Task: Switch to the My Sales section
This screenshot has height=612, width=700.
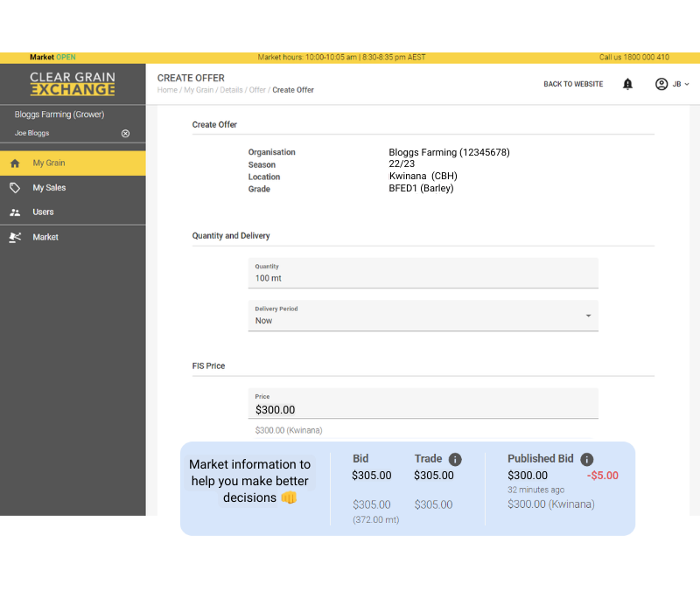Action: point(48,187)
